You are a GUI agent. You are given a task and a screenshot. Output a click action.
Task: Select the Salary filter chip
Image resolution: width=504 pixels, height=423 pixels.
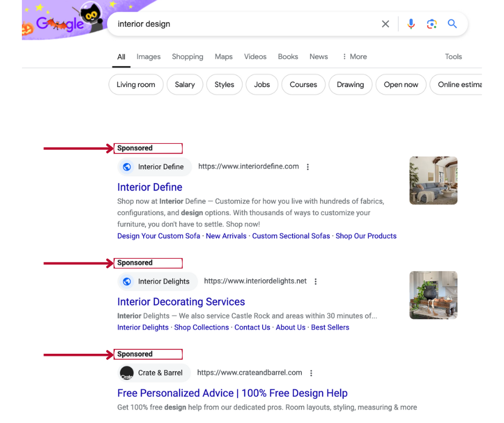click(x=185, y=85)
